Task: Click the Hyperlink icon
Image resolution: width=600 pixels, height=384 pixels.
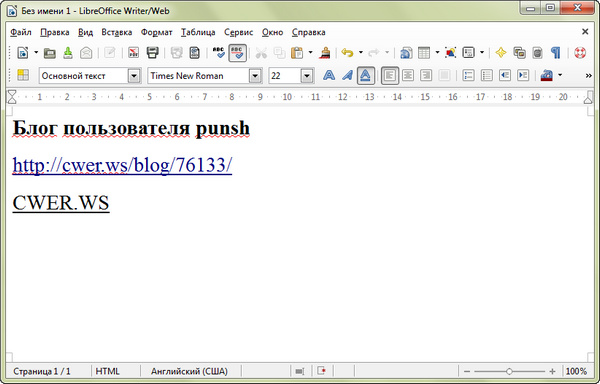Action: (406, 53)
